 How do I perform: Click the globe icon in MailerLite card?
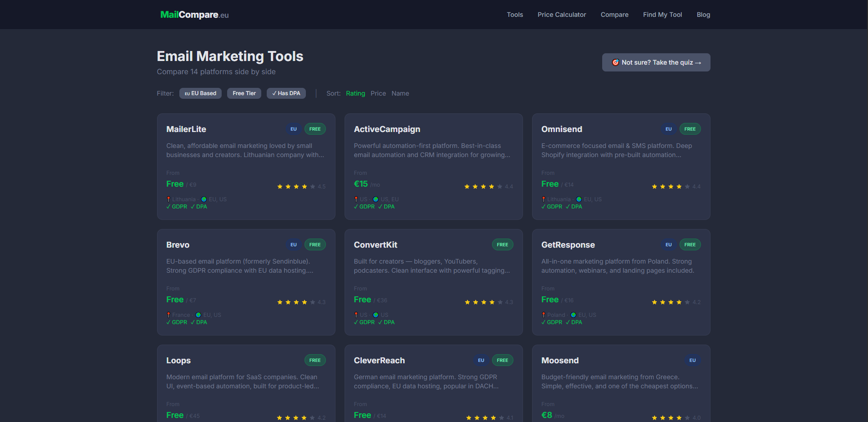[x=204, y=199]
